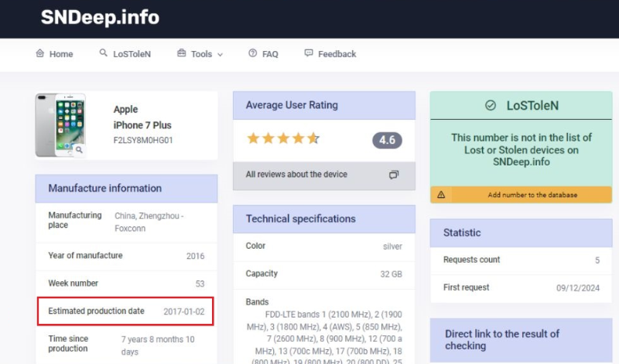Image resolution: width=619 pixels, height=364 pixels.
Task: Click the iPhone 7 Plus thumbnail image
Action: tap(60, 125)
